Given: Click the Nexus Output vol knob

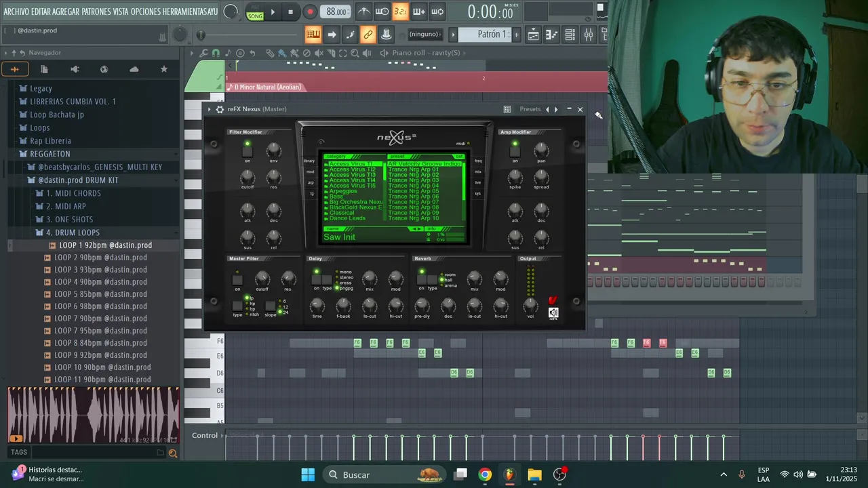Looking at the screenshot, I should (x=530, y=306).
